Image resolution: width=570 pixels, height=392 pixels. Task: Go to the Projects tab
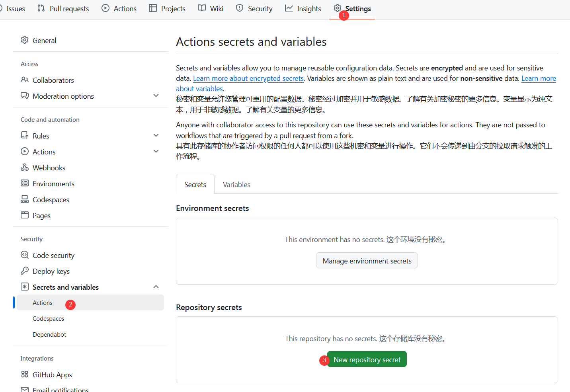pyautogui.click(x=167, y=8)
